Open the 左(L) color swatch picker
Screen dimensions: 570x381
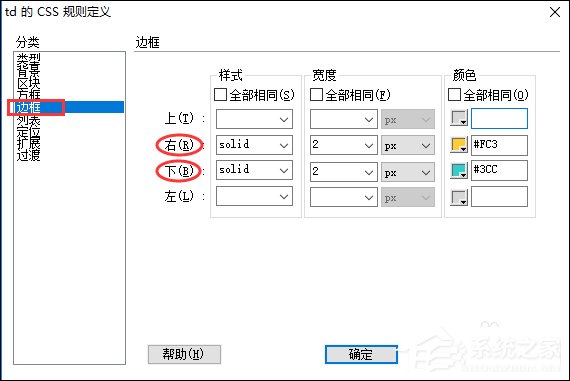pos(459,197)
